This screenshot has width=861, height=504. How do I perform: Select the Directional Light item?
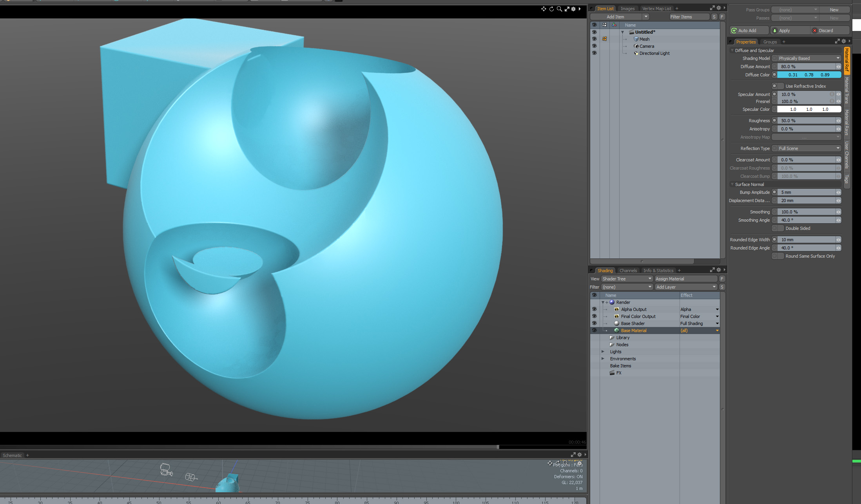coord(654,53)
